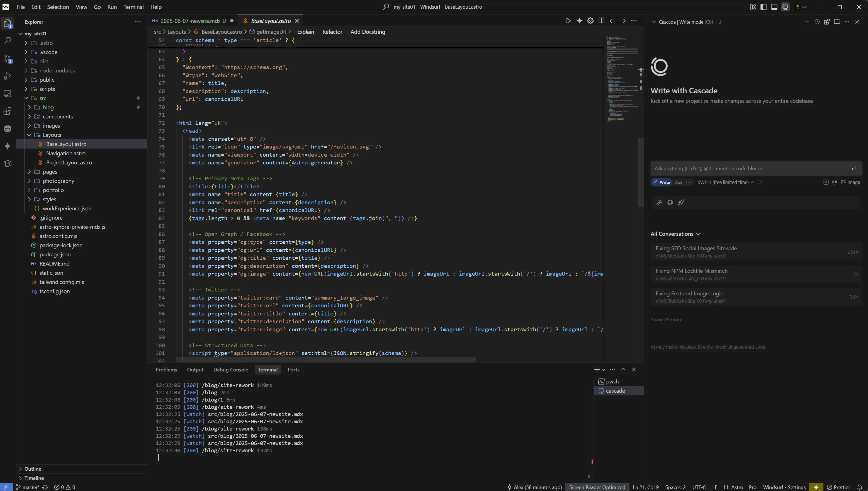
Task: Submit the Cascade prompt with the enter arrow
Action: click(x=854, y=169)
